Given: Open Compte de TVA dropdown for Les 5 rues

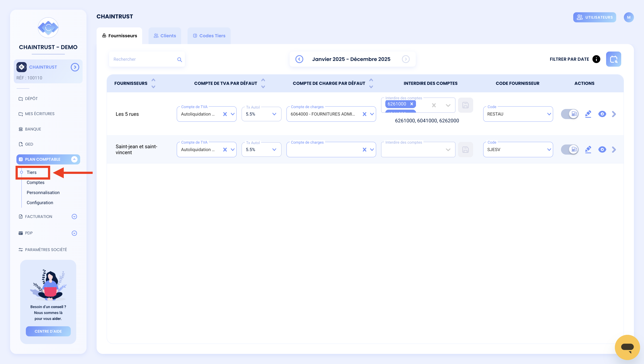Looking at the screenshot, I should [233, 114].
